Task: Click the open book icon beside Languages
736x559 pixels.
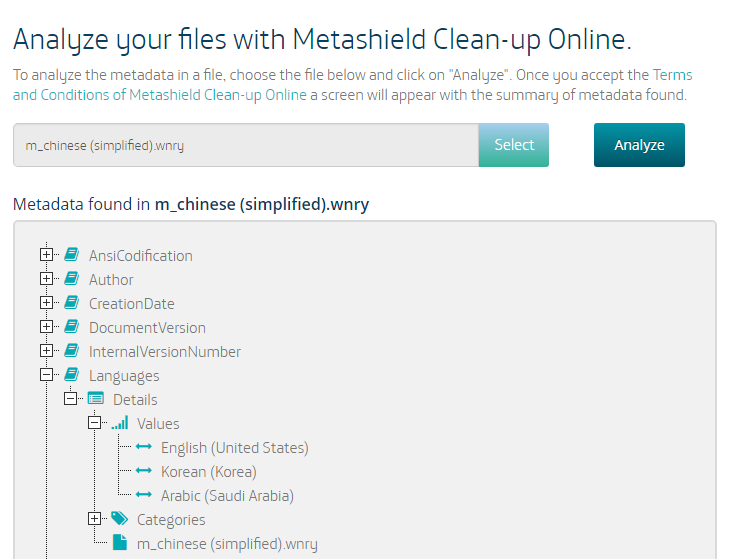Action: (x=71, y=375)
